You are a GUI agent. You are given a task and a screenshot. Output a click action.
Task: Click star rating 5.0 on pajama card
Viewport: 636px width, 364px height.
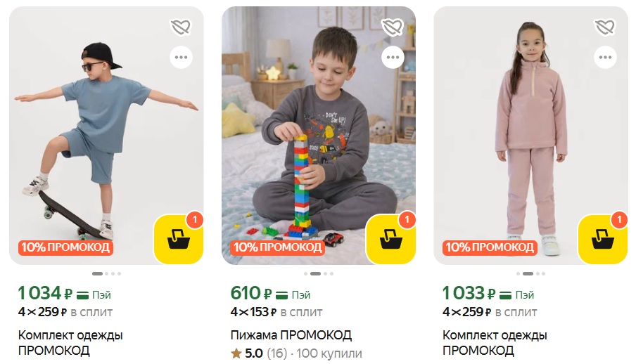click(248, 353)
